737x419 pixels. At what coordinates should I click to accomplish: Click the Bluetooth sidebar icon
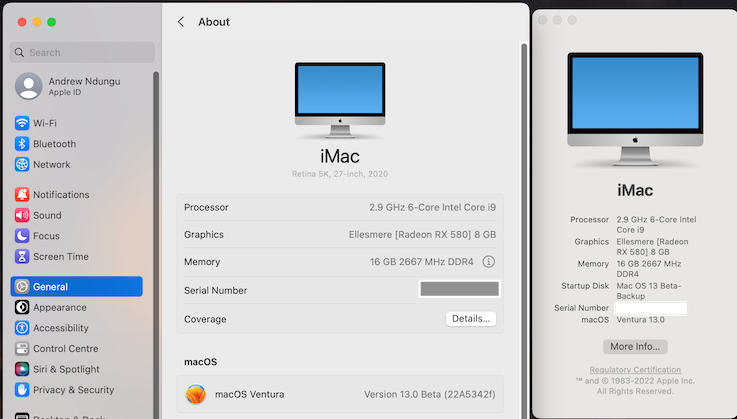coord(22,144)
